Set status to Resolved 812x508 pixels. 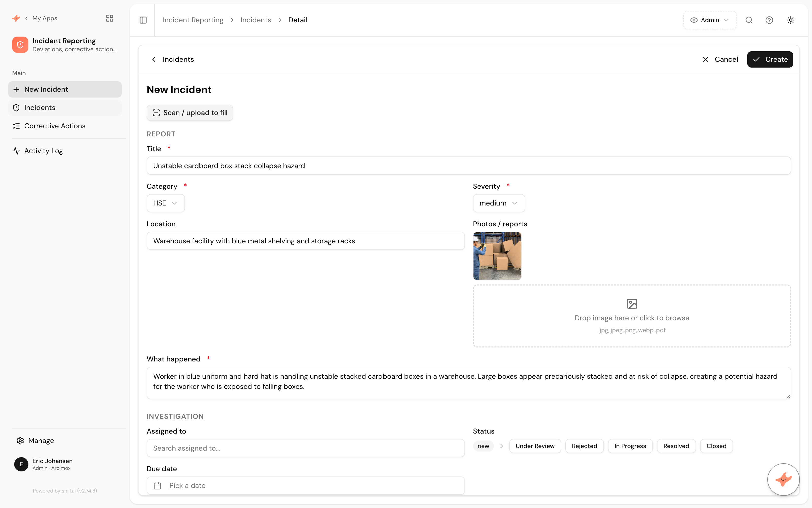[676, 446]
